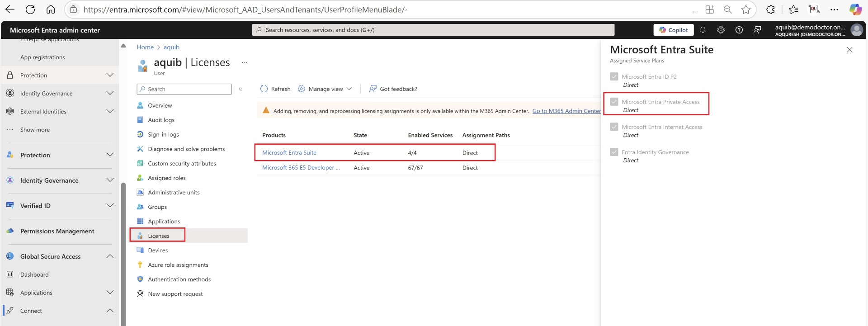
Task: Click the Refresh icon in toolbar
Action: pyautogui.click(x=264, y=89)
